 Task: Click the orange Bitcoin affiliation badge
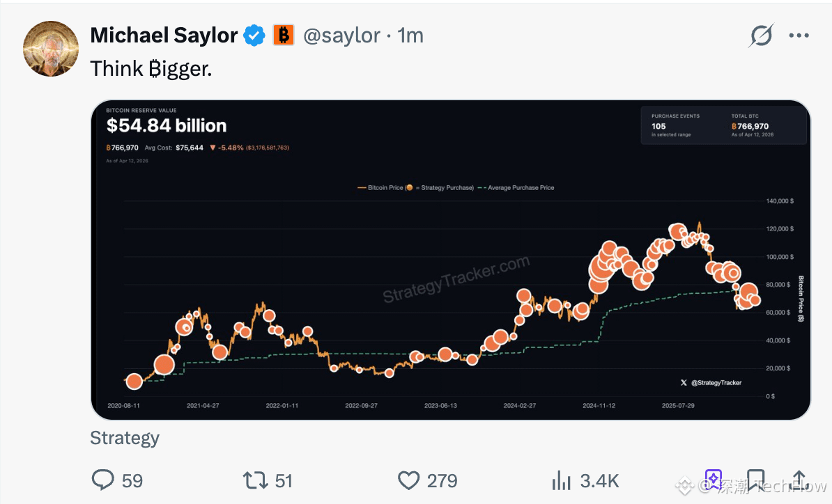[283, 35]
